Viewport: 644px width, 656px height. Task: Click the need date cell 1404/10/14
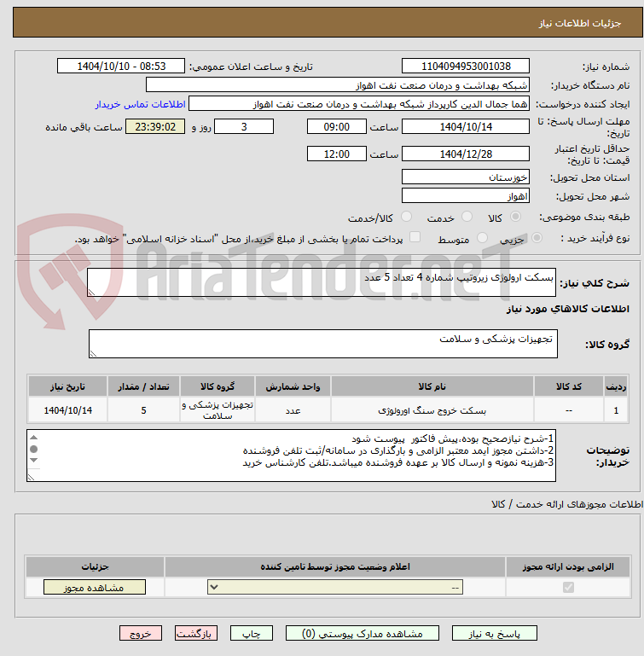(x=67, y=410)
